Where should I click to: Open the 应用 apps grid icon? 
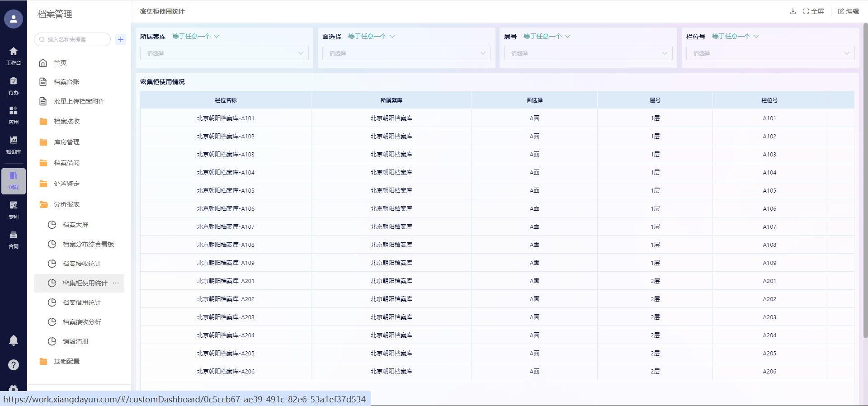coord(14,115)
